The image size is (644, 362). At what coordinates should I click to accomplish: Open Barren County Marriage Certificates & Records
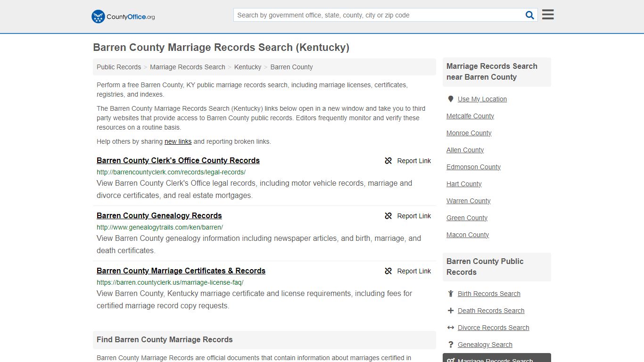pos(181,271)
